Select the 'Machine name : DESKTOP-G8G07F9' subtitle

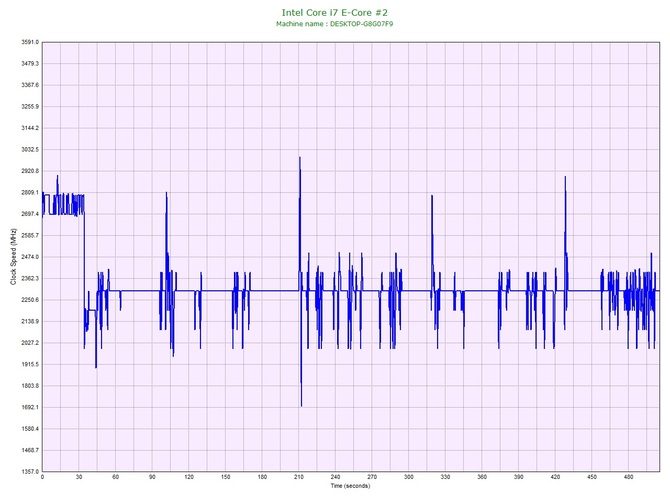[x=335, y=24]
